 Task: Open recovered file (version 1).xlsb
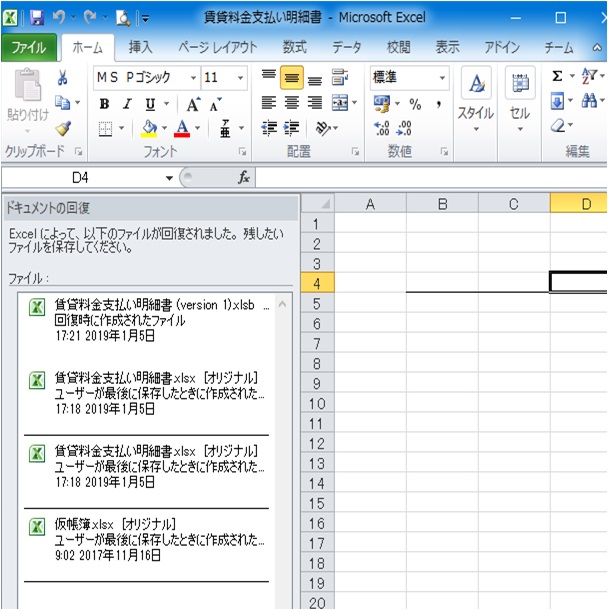148,320
